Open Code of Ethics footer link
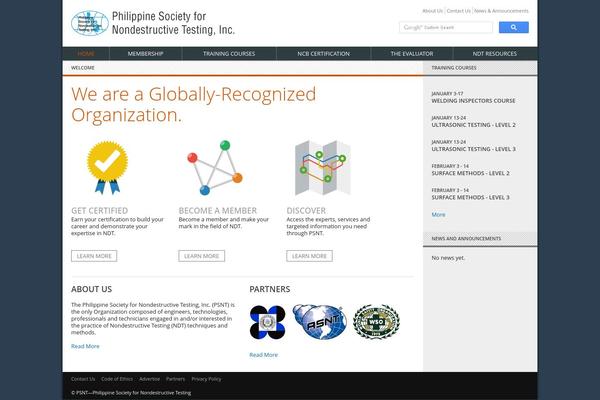Screen dimensions: 600x400 [117, 379]
